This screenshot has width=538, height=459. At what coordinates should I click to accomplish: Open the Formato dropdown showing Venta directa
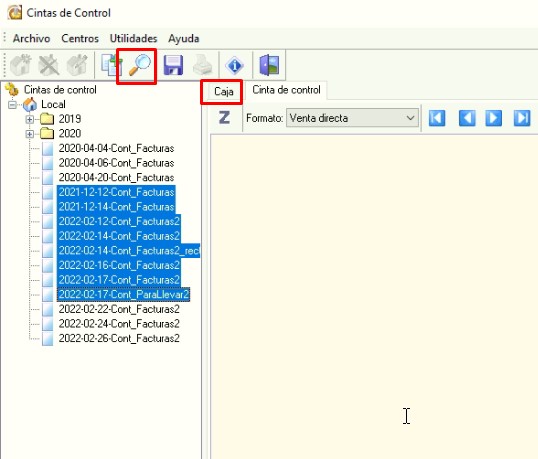tap(352, 118)
